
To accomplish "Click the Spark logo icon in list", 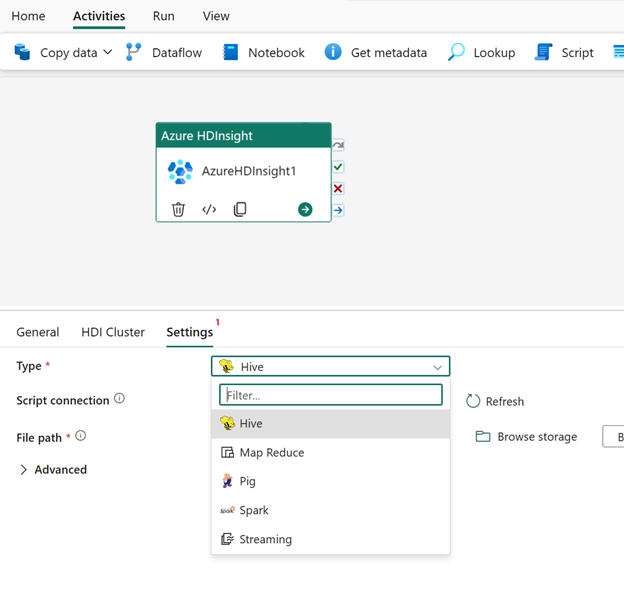I will pos(227,510).
